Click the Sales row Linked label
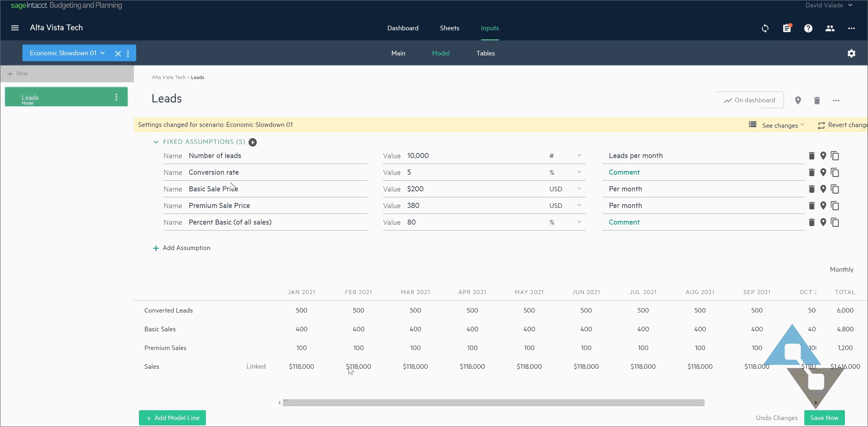Viewport: 868px width, 427px height. (256, 366)
